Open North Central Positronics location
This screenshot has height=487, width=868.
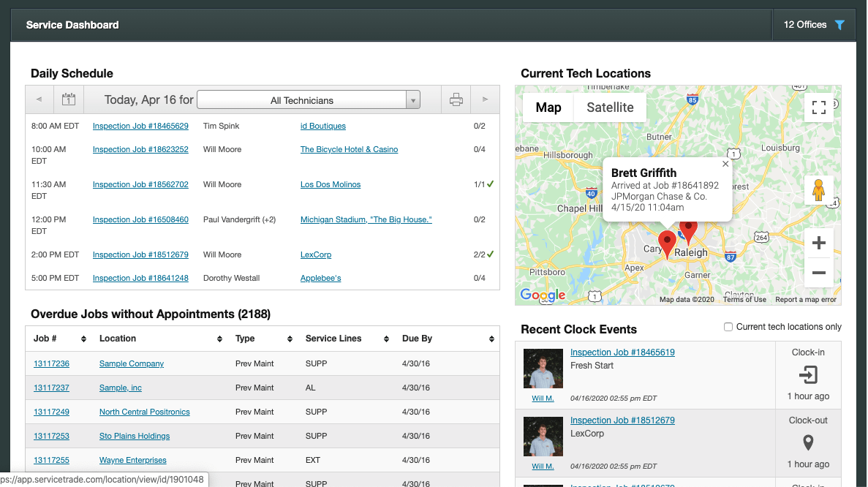pyautogui.click(x=145, y=412)
